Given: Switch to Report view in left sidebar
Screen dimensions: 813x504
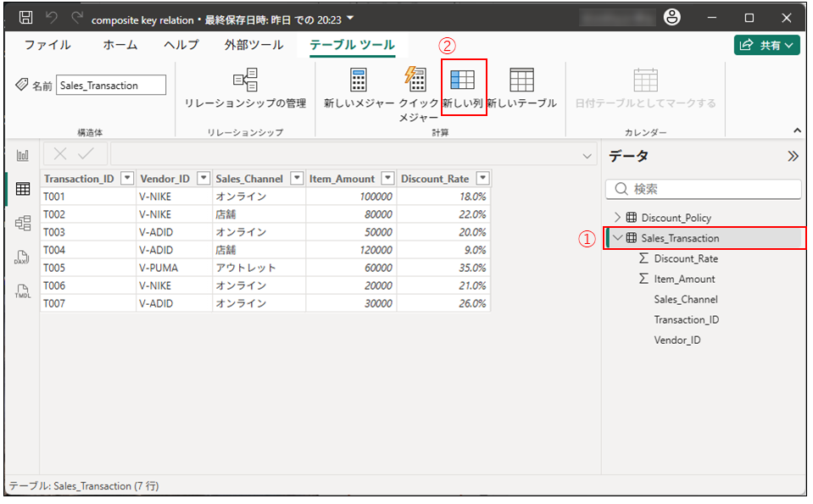Looking at the screenshot, I should tap(23, 156).
